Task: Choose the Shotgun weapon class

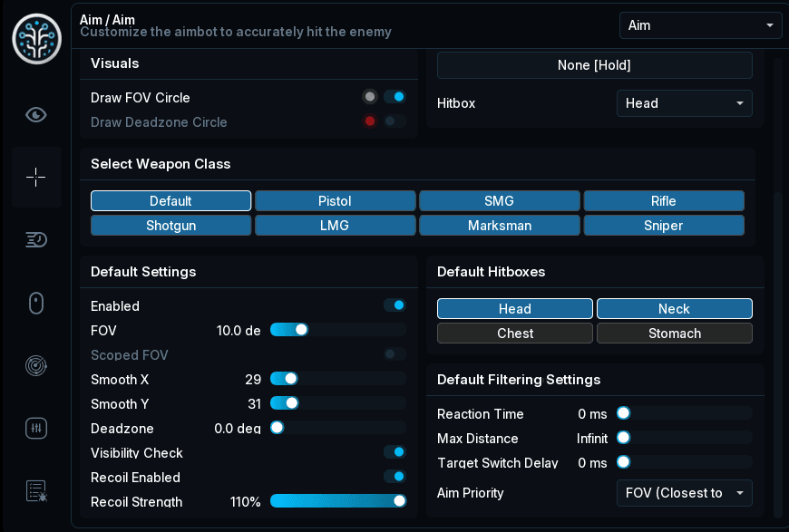Action: pos(171,226)
